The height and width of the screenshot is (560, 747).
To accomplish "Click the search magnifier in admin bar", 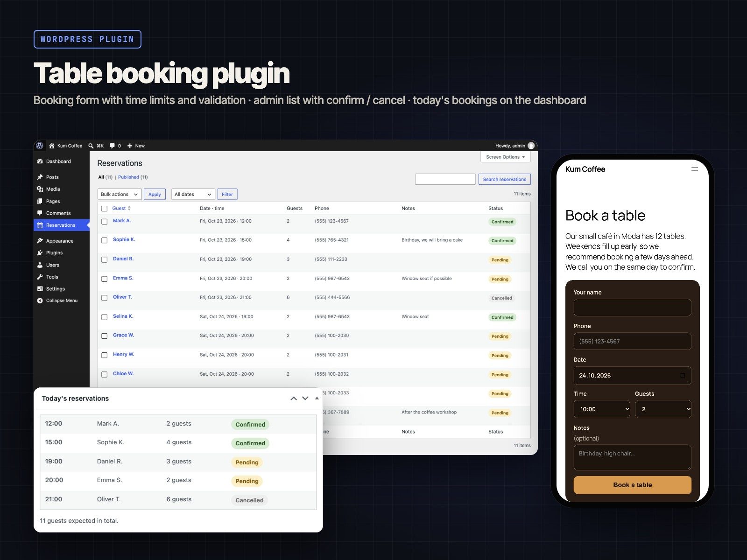I will [x=91, y=146].
